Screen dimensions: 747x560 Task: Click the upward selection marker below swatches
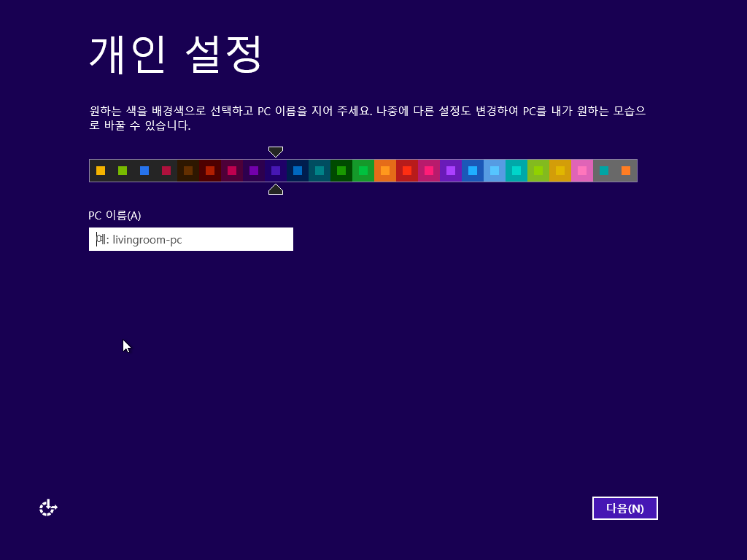[276, 190]
